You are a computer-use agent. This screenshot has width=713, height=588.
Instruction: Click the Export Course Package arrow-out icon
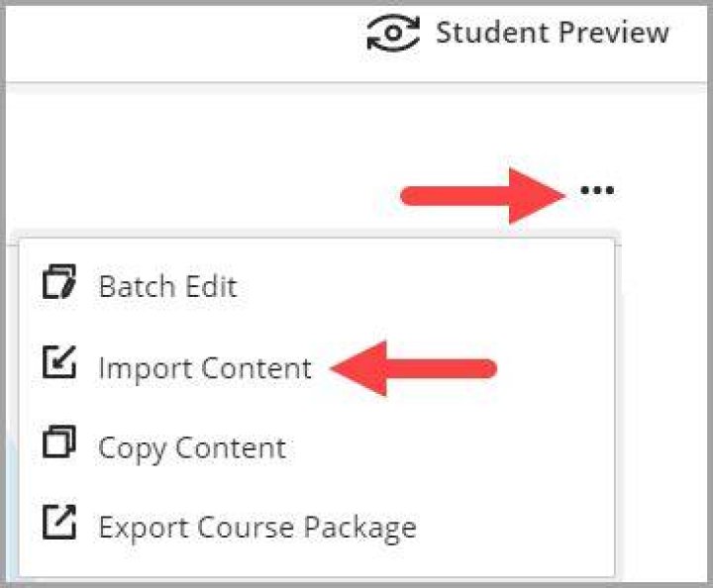[59, 522]
